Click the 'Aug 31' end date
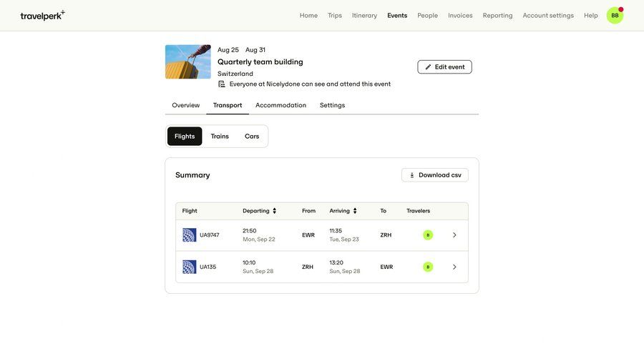Viewport: 644px width, 346px height. 255,50
